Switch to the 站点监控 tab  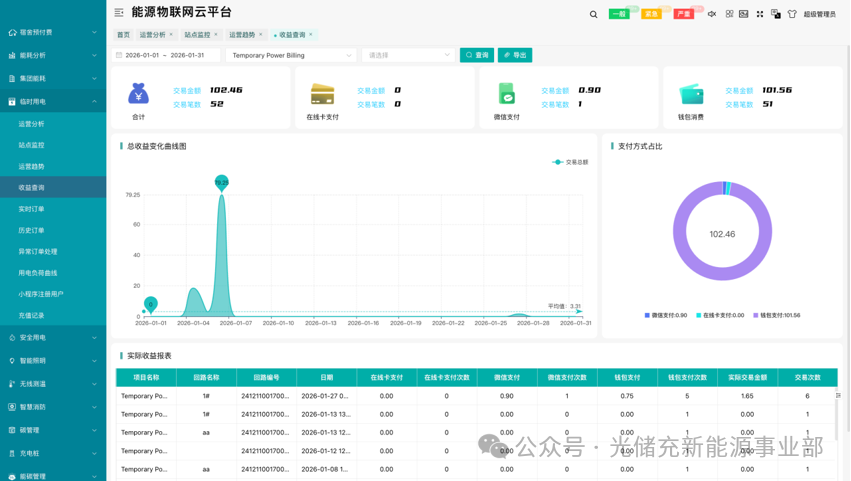pos(197,35)
